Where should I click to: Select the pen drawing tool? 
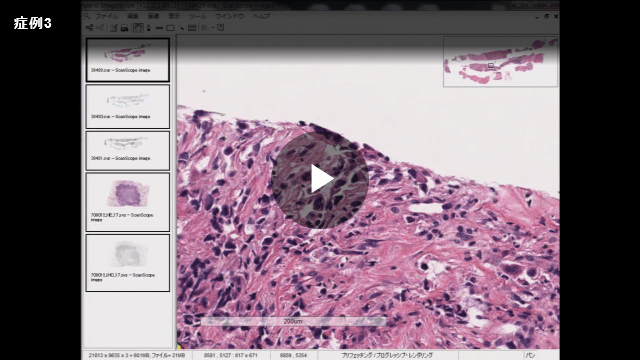pos(149,28)
